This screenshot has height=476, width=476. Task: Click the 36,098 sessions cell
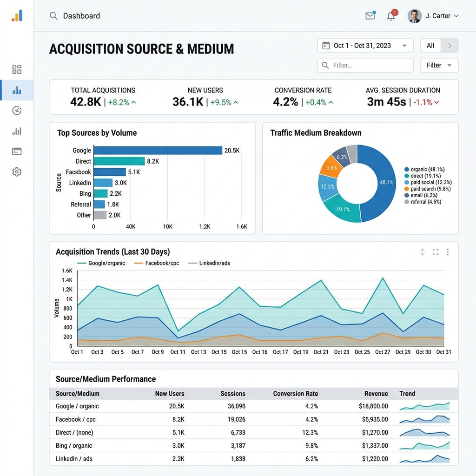click(x=237, y=406)
